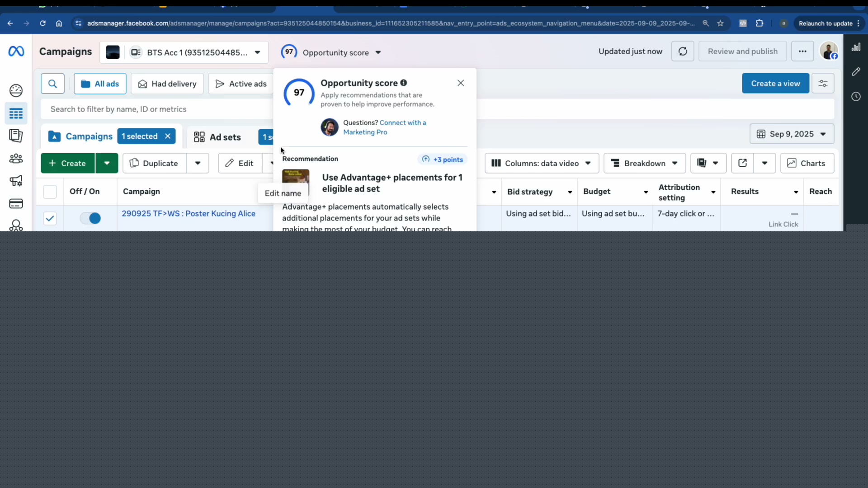Click the Create a view button
This screenshot has height=488, width=868.
click(775, 84)
